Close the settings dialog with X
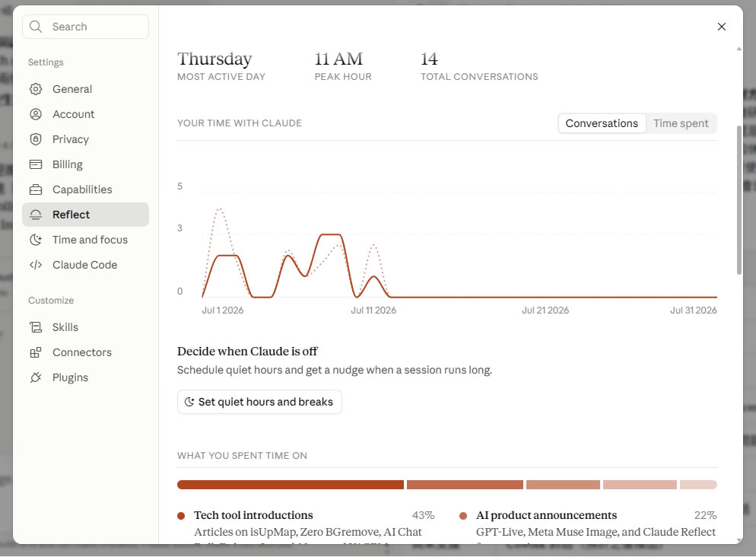Screen dimensions: 756x557 tap(721, 27)
